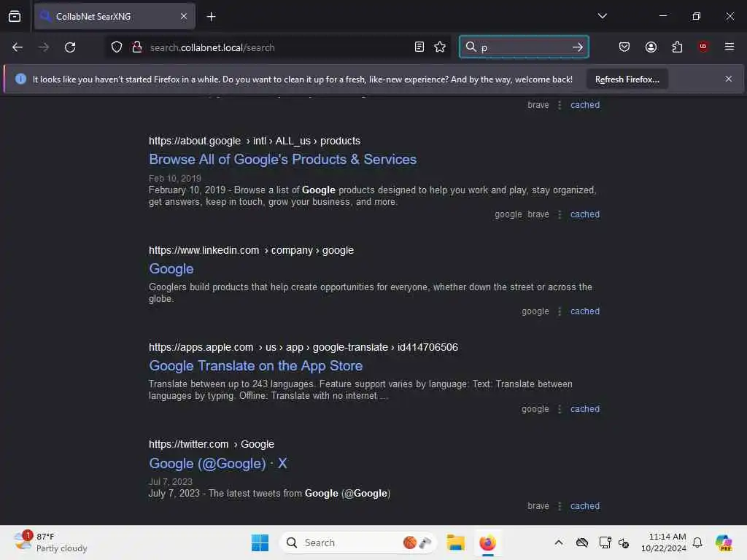Open File Explorer from taskbar

point(455,542)
